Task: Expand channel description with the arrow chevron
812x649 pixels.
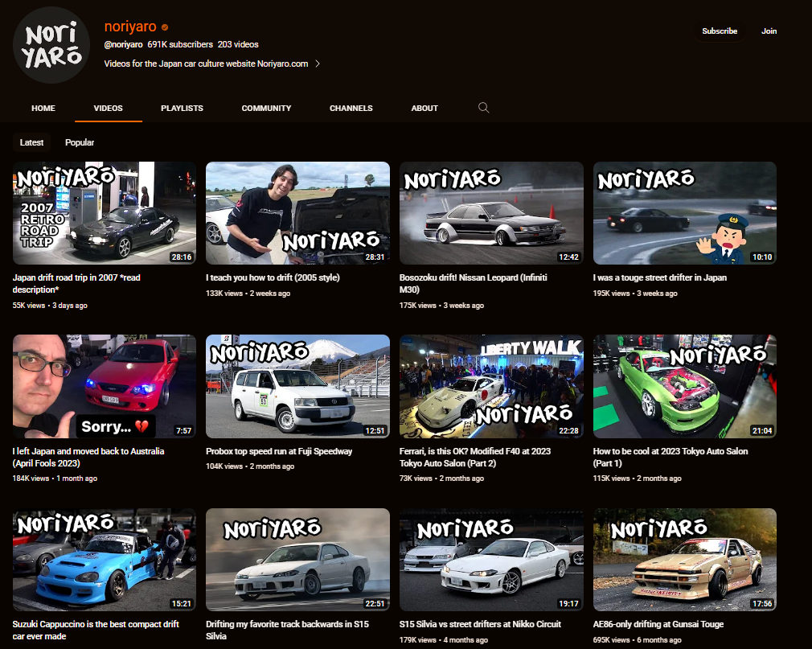Action: (x=318, y=64)
